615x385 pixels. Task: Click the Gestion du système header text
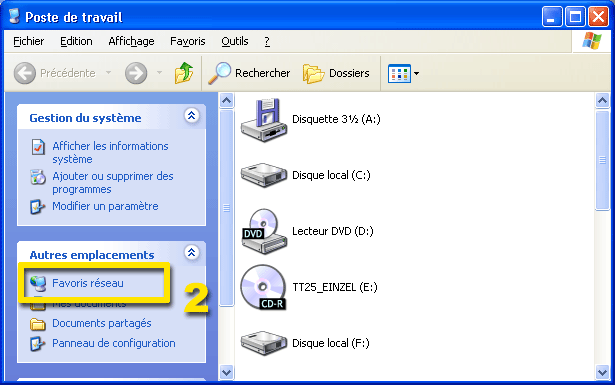[x=85, y=118]
